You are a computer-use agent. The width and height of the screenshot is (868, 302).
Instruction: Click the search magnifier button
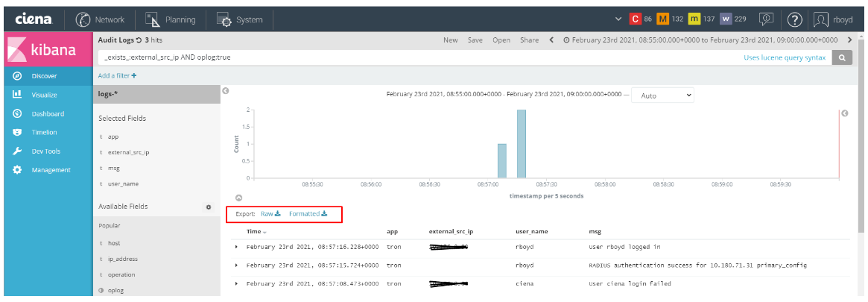pyautogui.click(x=843, y=57)
